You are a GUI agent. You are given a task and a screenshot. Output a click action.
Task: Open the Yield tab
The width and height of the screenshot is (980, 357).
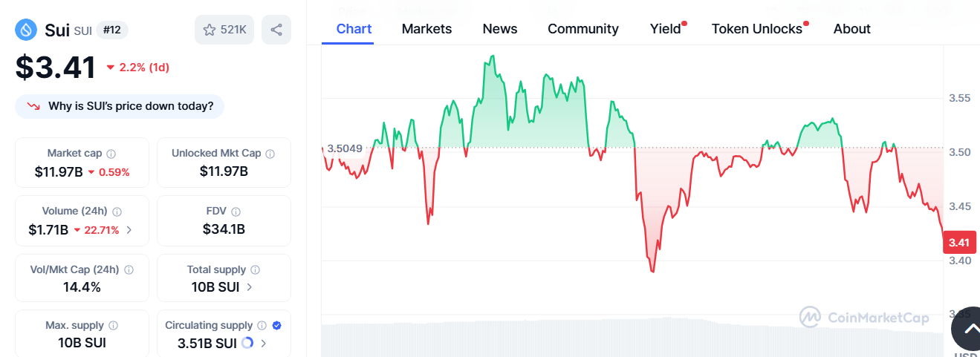point(666,29)
